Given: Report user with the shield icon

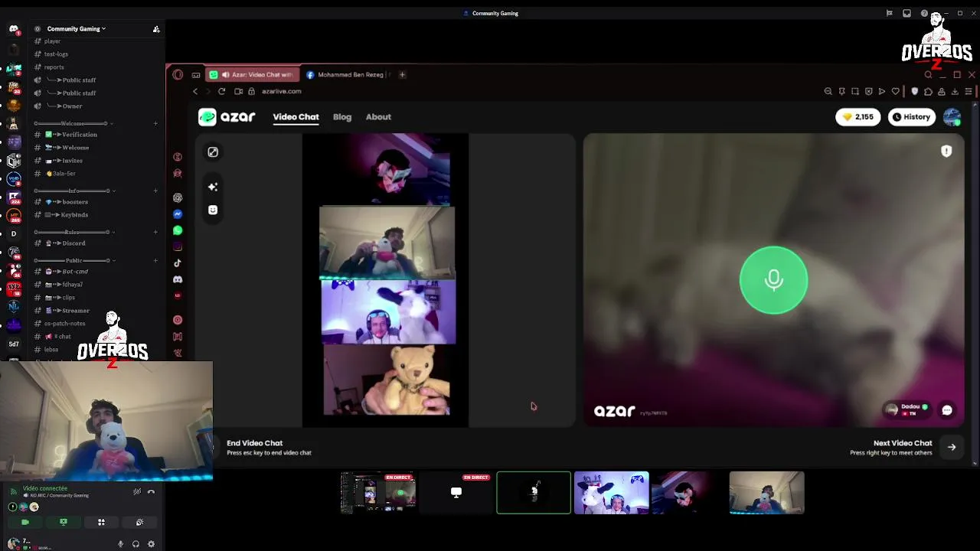Looking at the screenshot, I should click(x=946, y=152).
